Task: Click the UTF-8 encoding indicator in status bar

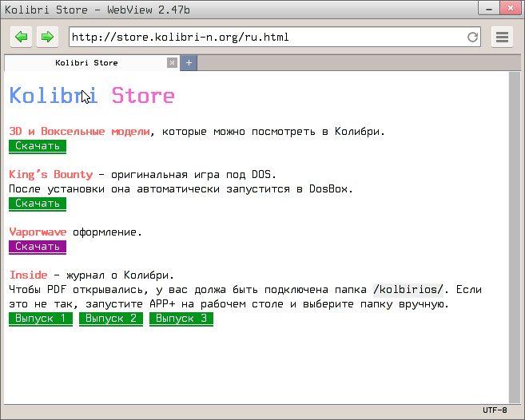Action: point(495,410)
